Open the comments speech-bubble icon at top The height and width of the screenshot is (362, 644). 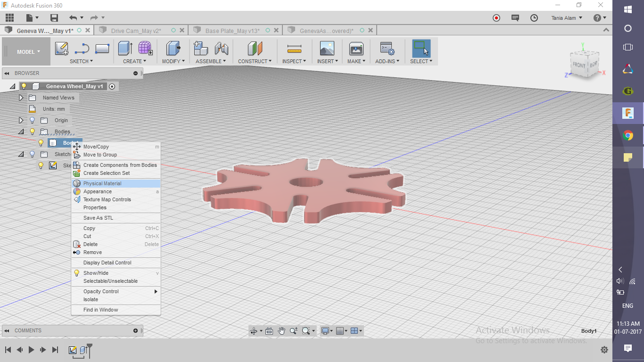515,18
